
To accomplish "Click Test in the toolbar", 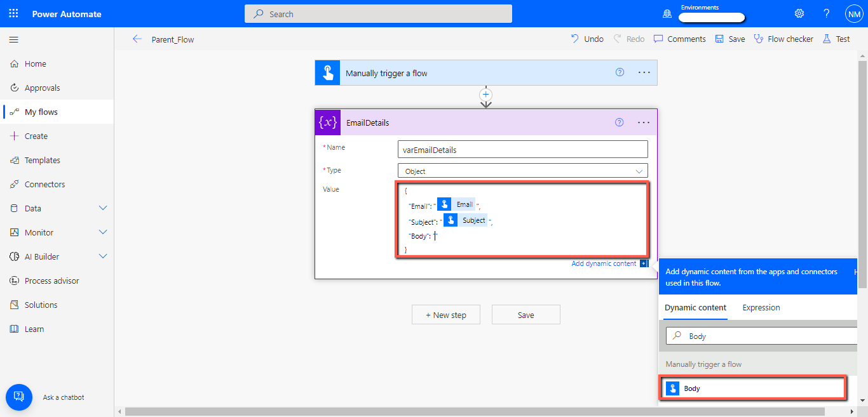I will click(x=836, y=39).
